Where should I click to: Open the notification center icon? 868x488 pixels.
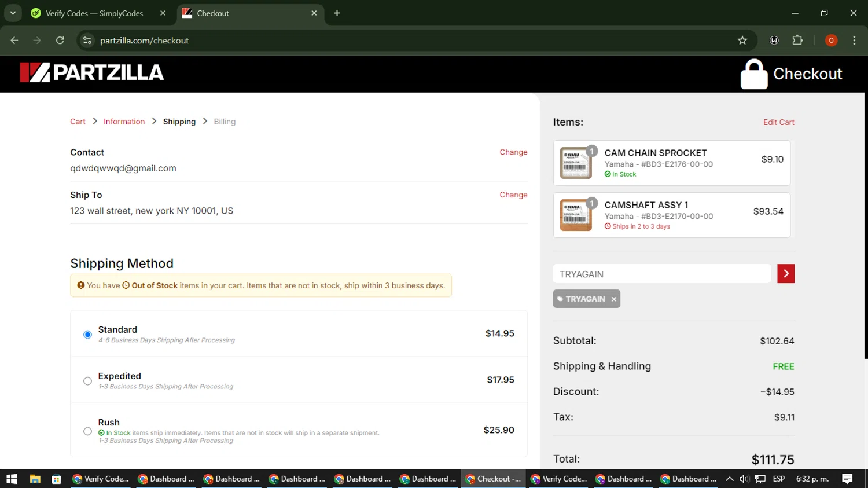(847, 479)
